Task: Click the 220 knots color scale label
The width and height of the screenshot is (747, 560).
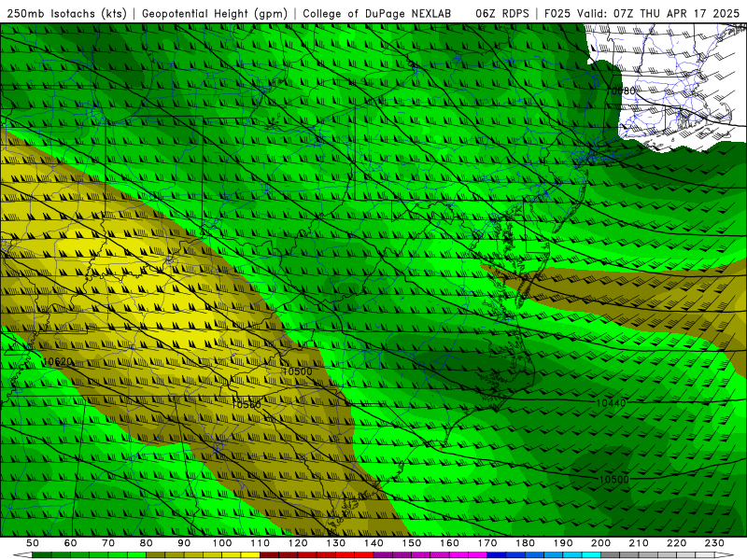Action: click(x=677, y=543)
